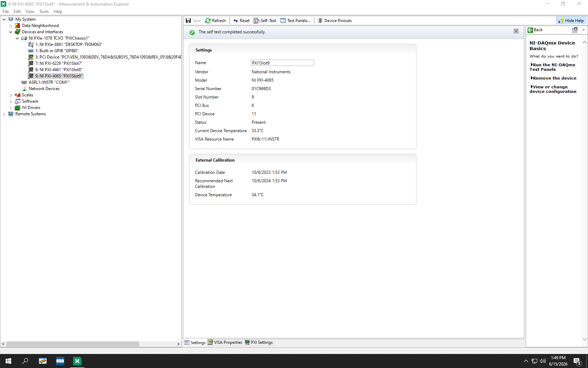Select Built-in GPIB0 icon
The width and height of the screenshot is (588, 368).
[x=31, y=51]
